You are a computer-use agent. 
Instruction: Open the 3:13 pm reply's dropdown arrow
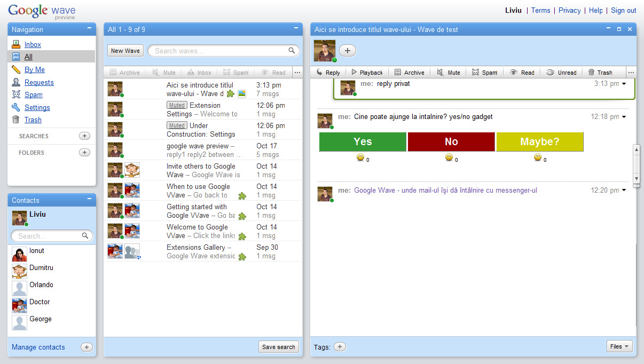(x=624, y=84)
